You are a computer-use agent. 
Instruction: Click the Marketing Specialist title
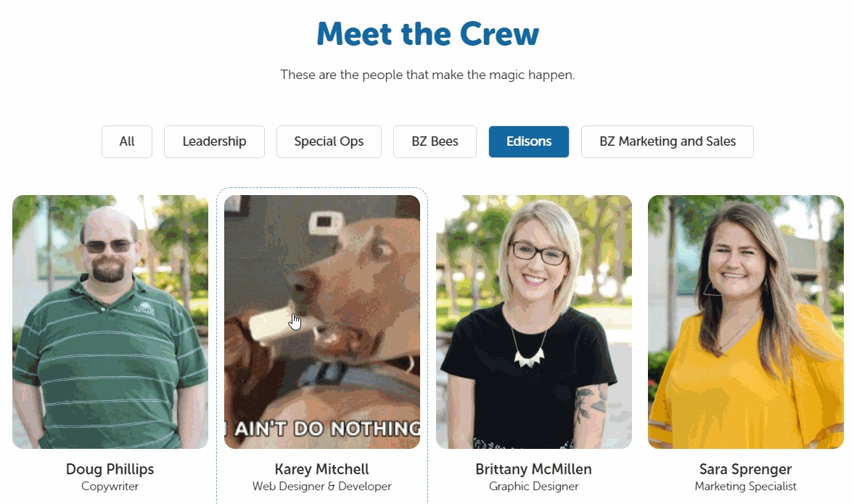[x=746, y=486]
